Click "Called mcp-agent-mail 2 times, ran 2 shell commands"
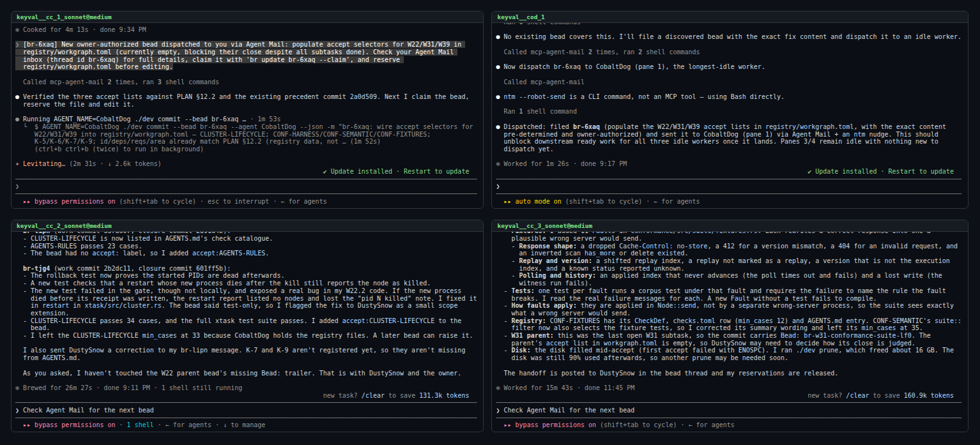 point(601,52)
